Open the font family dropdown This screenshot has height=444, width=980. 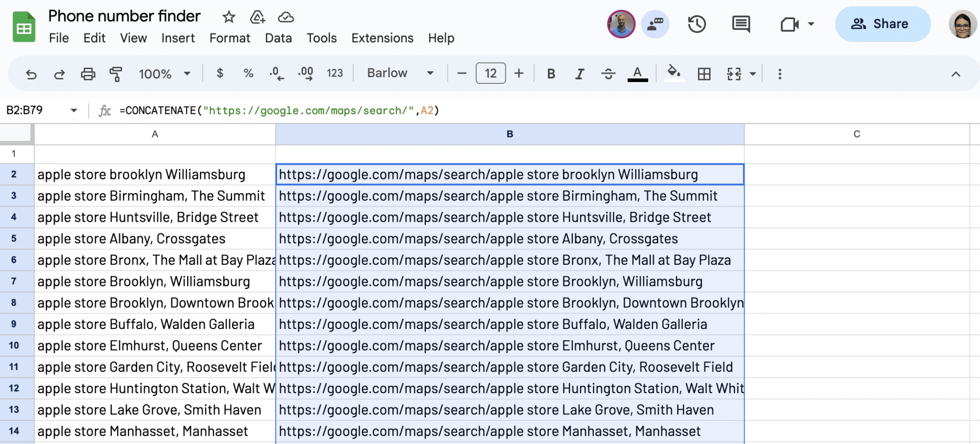400,73
